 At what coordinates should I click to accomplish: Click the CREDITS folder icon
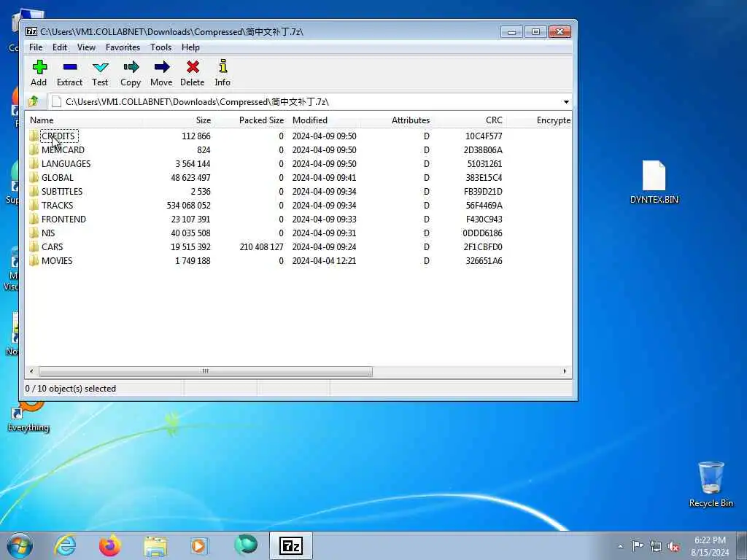coord(34,136)
